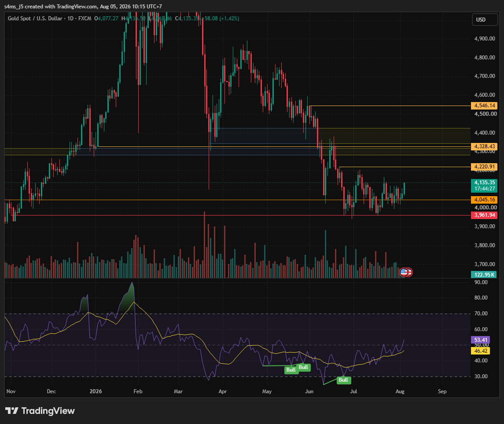The image size is (504, 424).
Task: Click the RSI scale 70.00 tick
Action: pyautogui.click(x=481, y=314)
